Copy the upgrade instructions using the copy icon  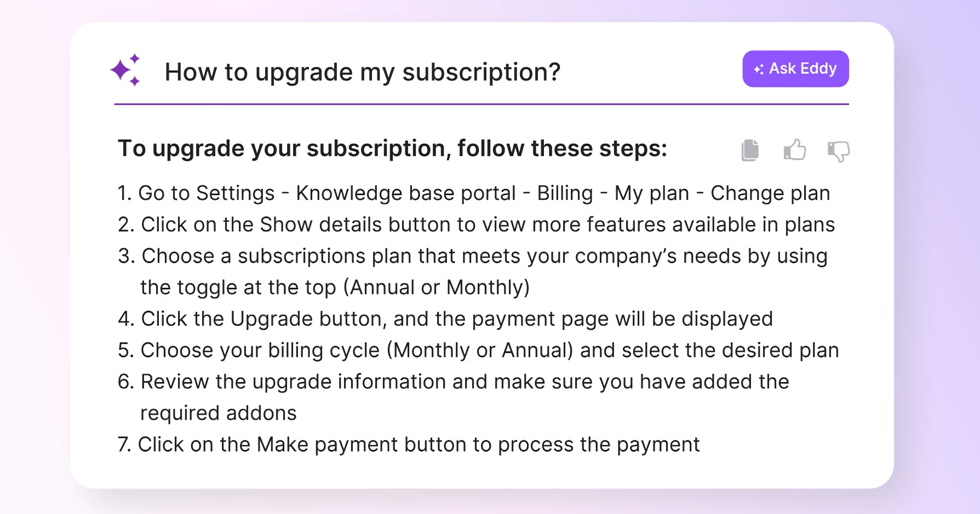click(x=749, y=150)
